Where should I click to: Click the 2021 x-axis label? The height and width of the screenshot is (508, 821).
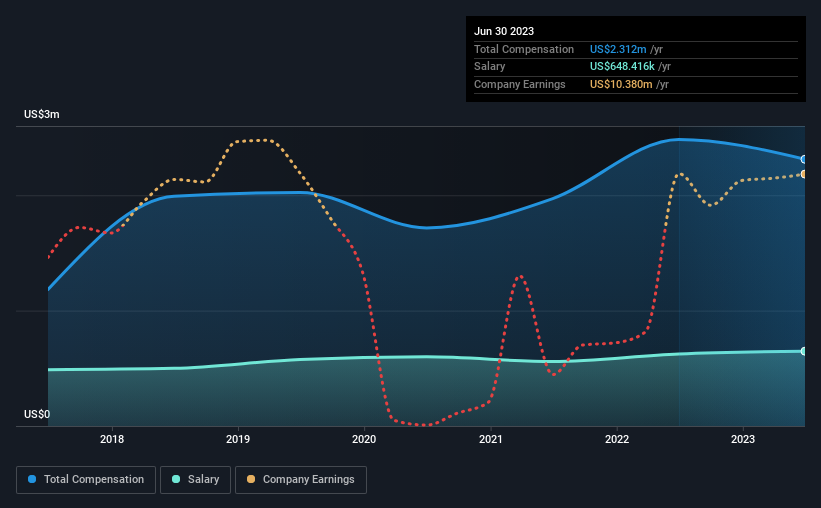pyautogui.click(x=491, y=439)
